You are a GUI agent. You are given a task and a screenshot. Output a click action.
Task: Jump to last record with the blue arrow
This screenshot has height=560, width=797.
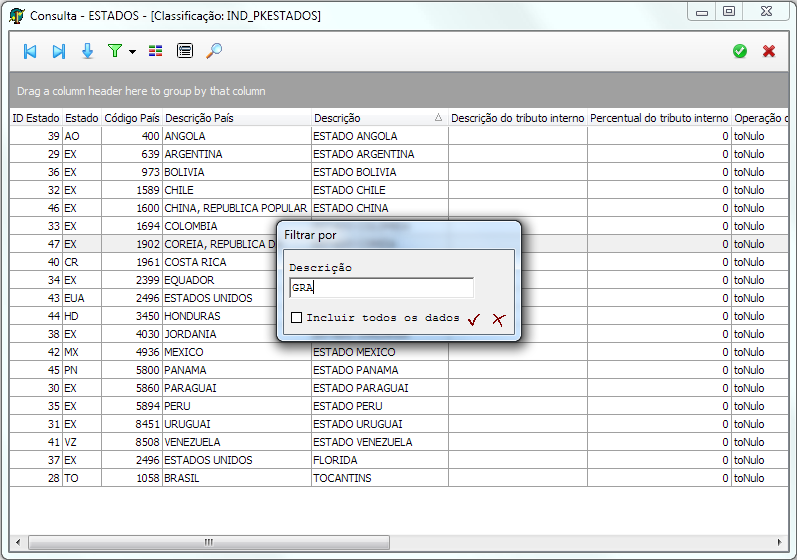[x=59, y=51]
